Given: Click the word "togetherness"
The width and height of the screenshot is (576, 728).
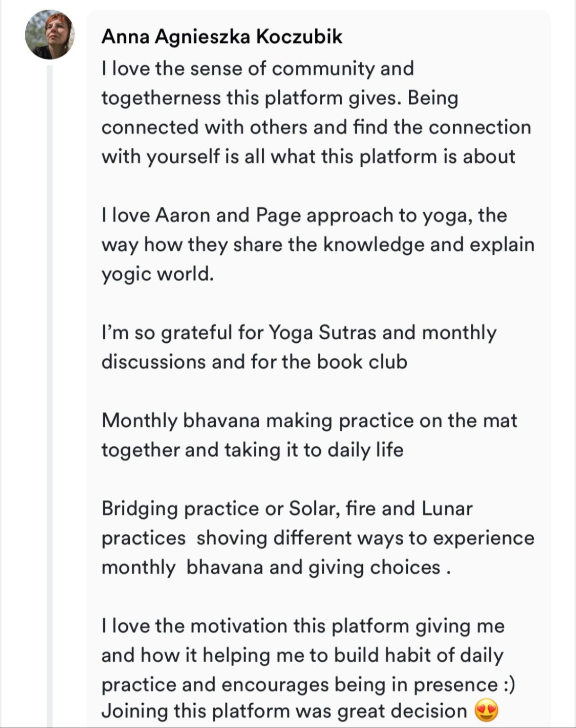Looking at the screenshot, I should (161, 98).
